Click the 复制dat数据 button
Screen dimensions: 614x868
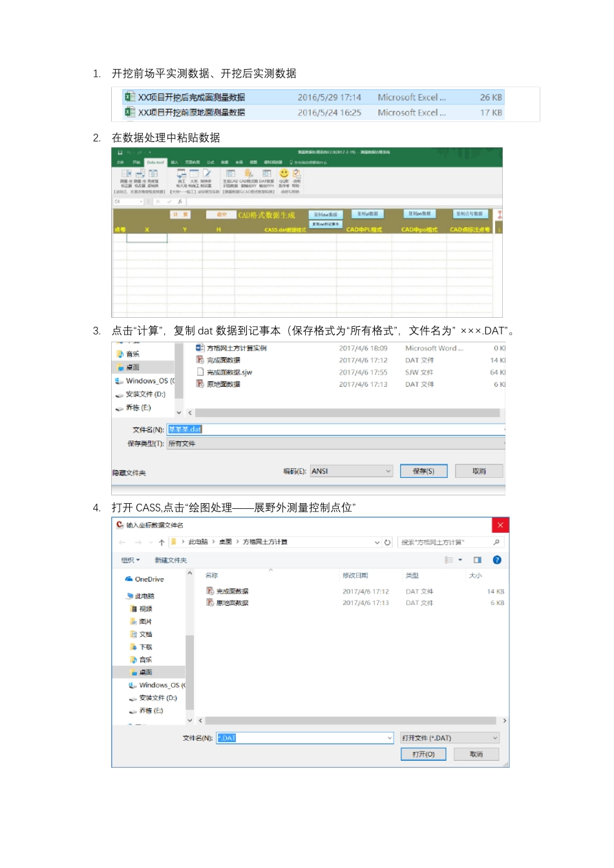326,214
